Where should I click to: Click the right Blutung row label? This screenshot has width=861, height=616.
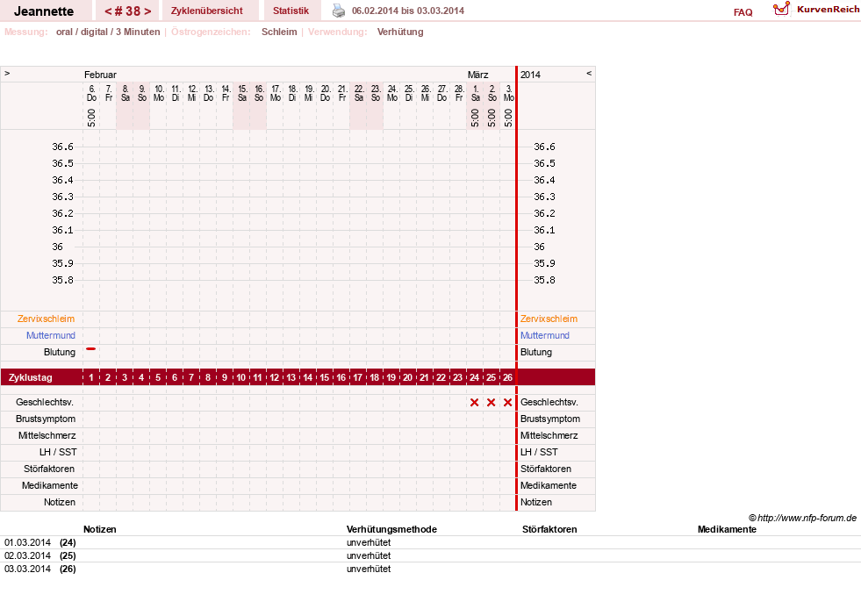(x=536, y=353)
